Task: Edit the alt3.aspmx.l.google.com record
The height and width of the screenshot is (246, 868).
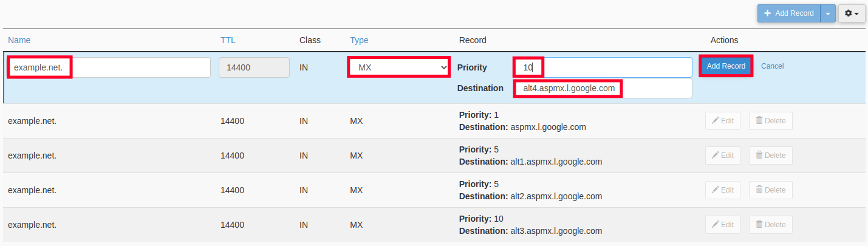Action: point(723,225)
